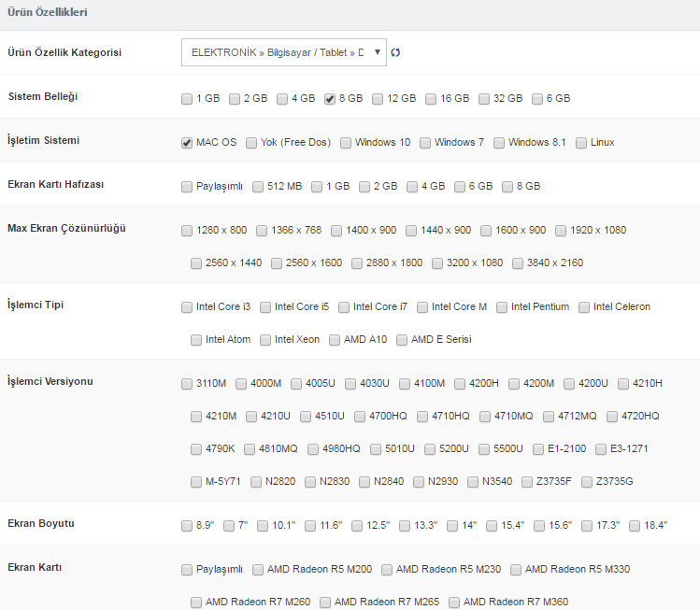Select M-5Y71 processor version
This screenshot has height=610, width=700.
pyautogui.click(x=196, y=482)
